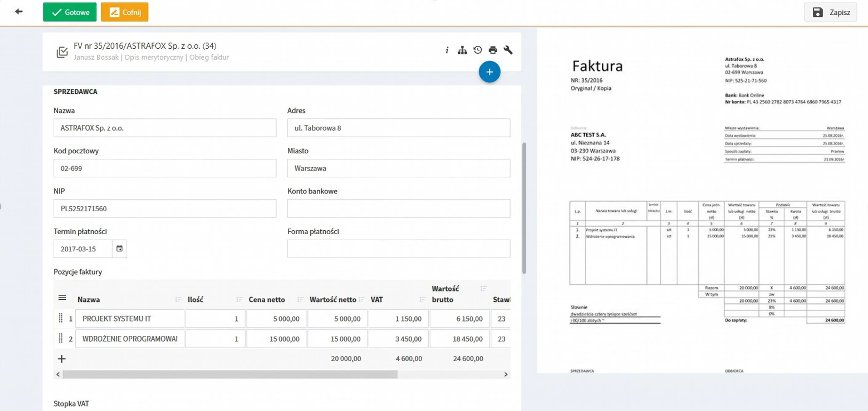Click the scroll right arrow under table
This screenshot has height=411, width=868.
[505, 374]
